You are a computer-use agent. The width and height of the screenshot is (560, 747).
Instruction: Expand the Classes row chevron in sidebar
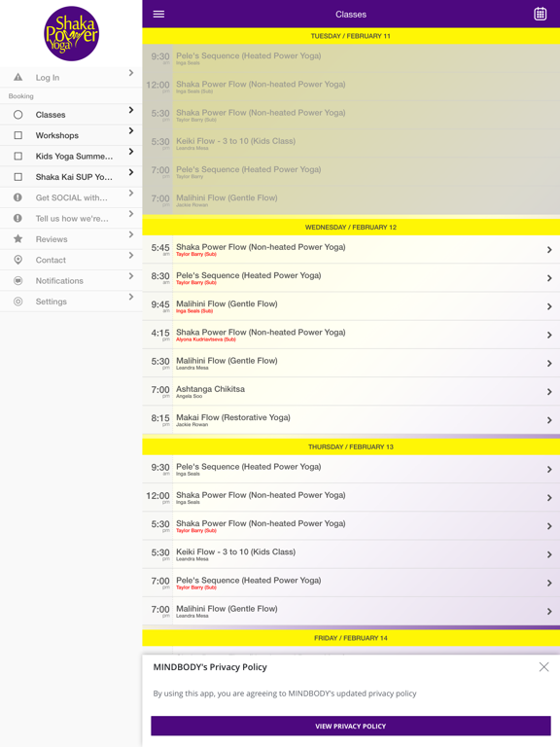point(131,110)
